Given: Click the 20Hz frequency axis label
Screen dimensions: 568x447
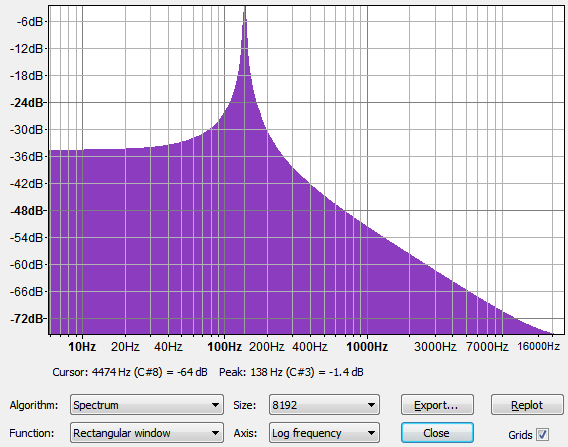Looking at the screenshot, I should (x=125, y=347).
